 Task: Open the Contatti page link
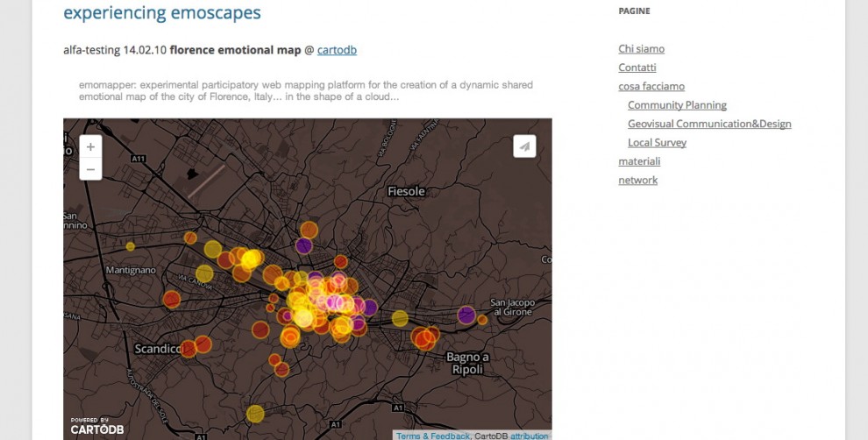637,67
